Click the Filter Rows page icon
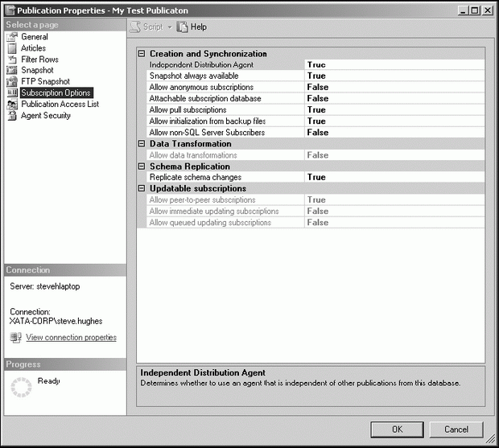Screen dimensions: 499x448 click(x=12, y=60)
